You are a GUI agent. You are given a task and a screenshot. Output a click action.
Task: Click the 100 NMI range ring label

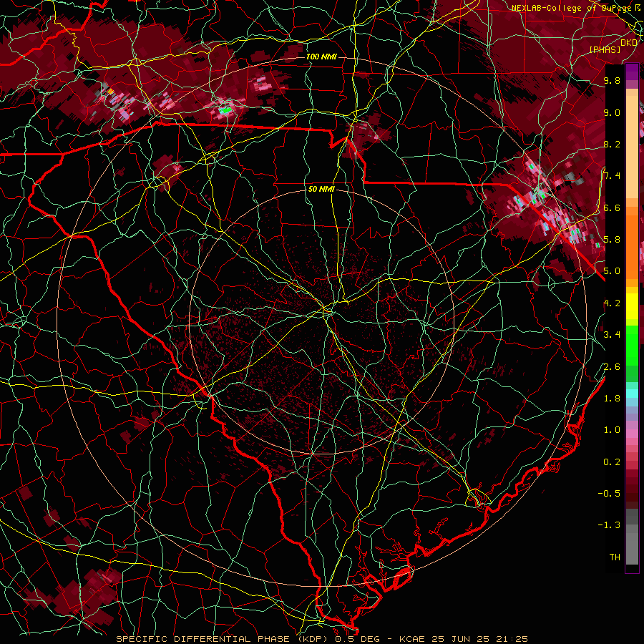[321, 57]
